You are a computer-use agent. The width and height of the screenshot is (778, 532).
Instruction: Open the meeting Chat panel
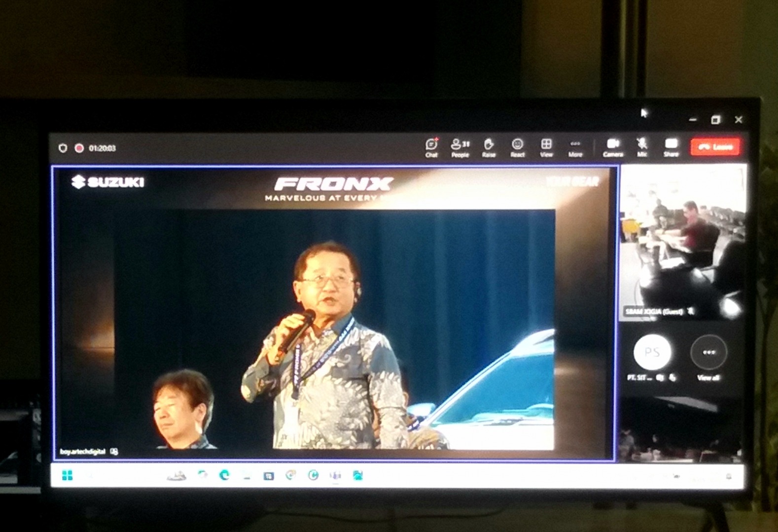click(431, 147)
